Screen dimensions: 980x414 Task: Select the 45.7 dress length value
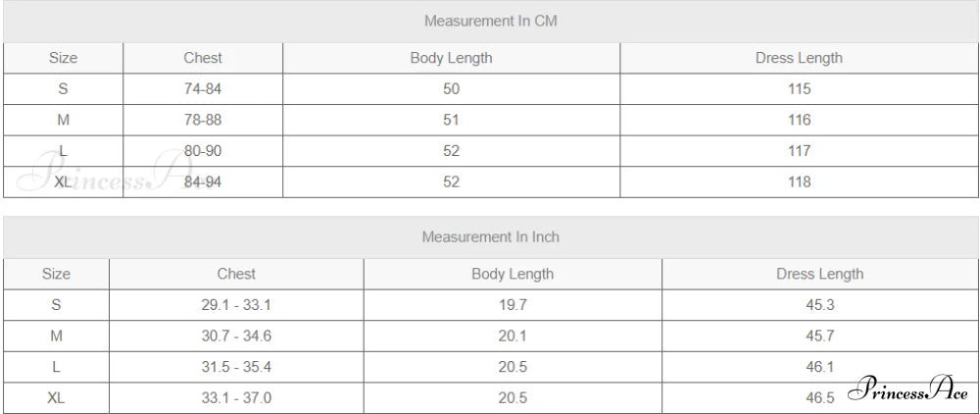819,336
